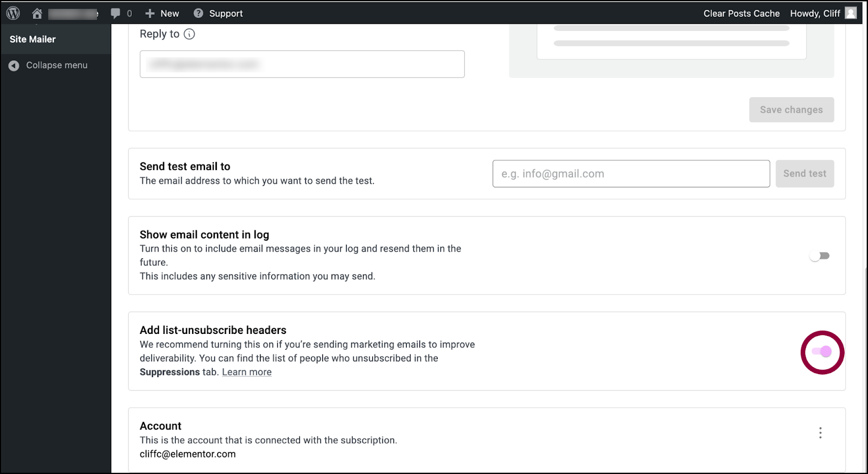Click the Reply to info icon
Screen dimensions: 868x474
[189, 34]
